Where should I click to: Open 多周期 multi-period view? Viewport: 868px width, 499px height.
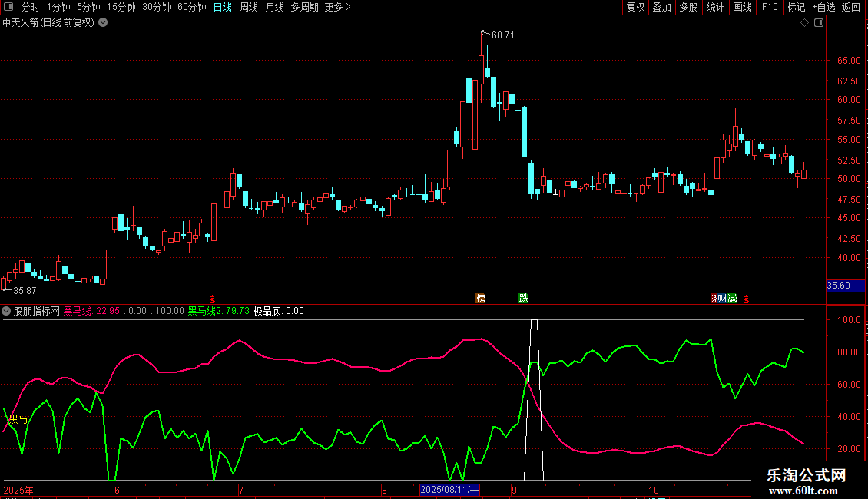tap(304, 7)
